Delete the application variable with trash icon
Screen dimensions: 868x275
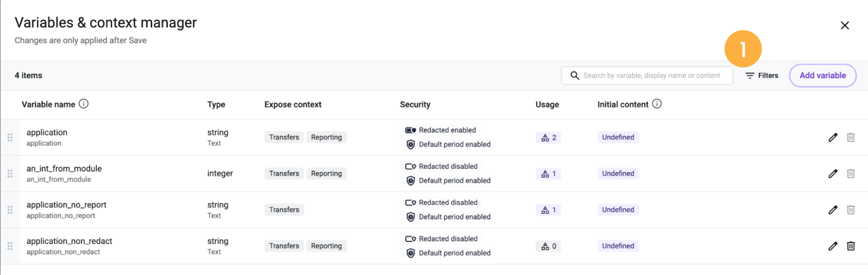tap(851, 137)
